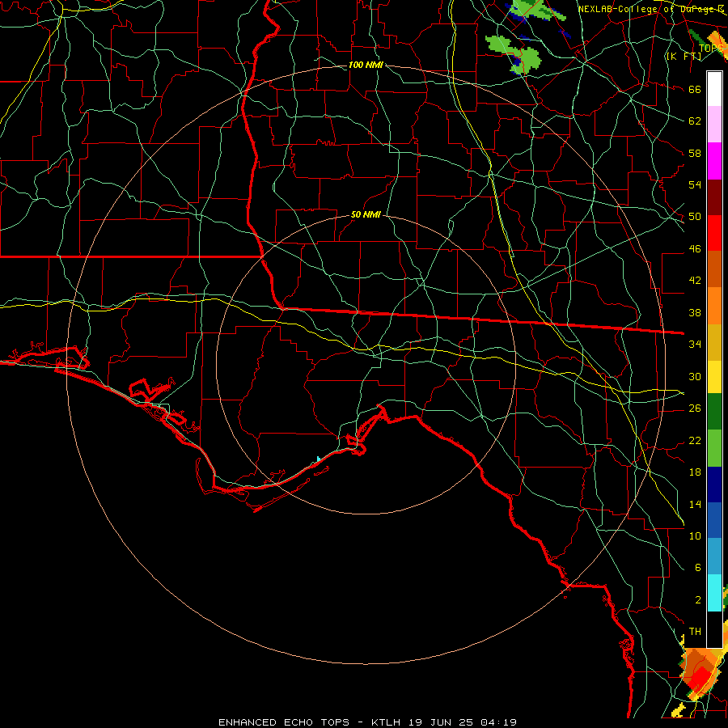
Task: Select the magenta swatch on the color scale
Action: coord(714,161)
